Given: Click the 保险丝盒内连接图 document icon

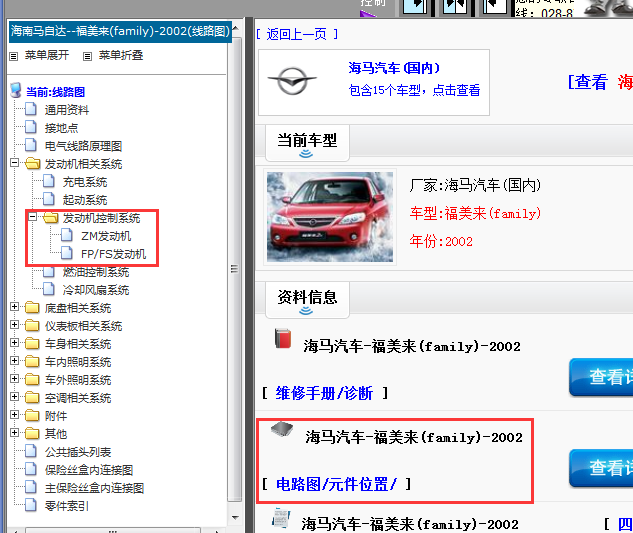Looking at the screenshot, I should 31,469.
